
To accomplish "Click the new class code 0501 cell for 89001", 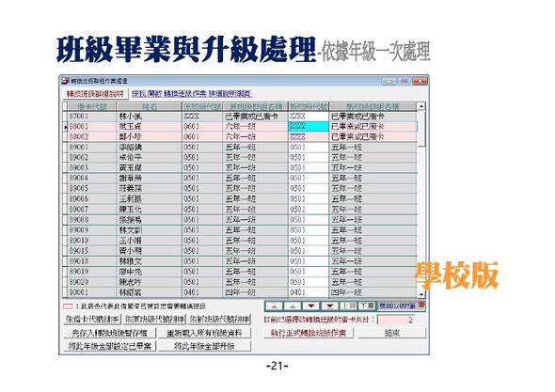I will pos(309,147).
